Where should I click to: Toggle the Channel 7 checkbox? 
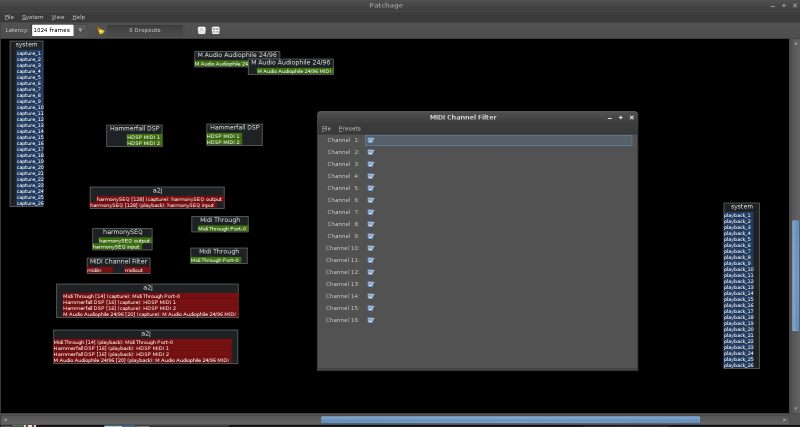371,212
